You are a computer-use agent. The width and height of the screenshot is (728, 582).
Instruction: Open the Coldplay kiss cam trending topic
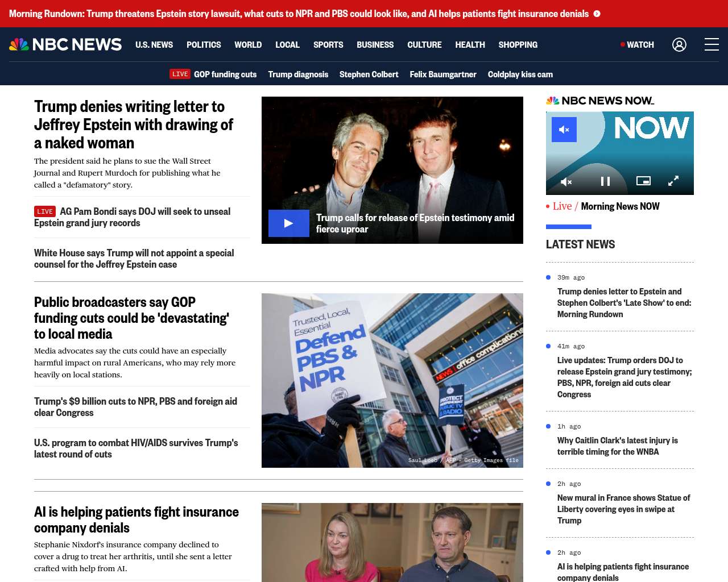click(x=520, y=74)
